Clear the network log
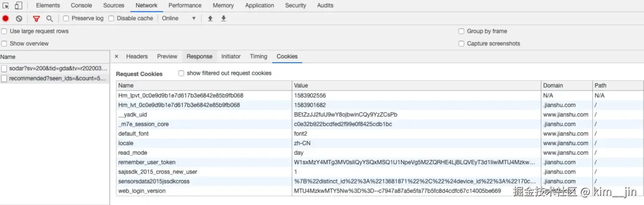The width and height of the screenshot is (644, 205). click(x=19, y=18)
